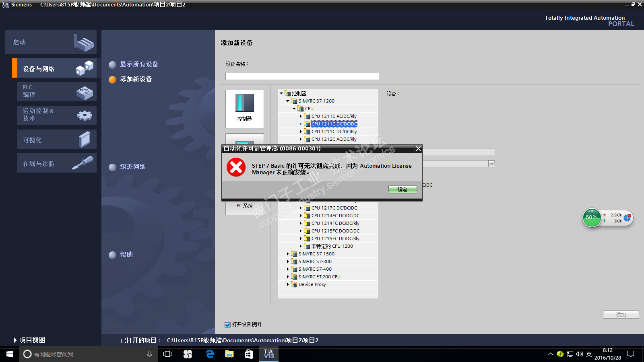
Task: Select 非特定的 CPU 1200 in the tree
Action: click(x=332, y=246)
